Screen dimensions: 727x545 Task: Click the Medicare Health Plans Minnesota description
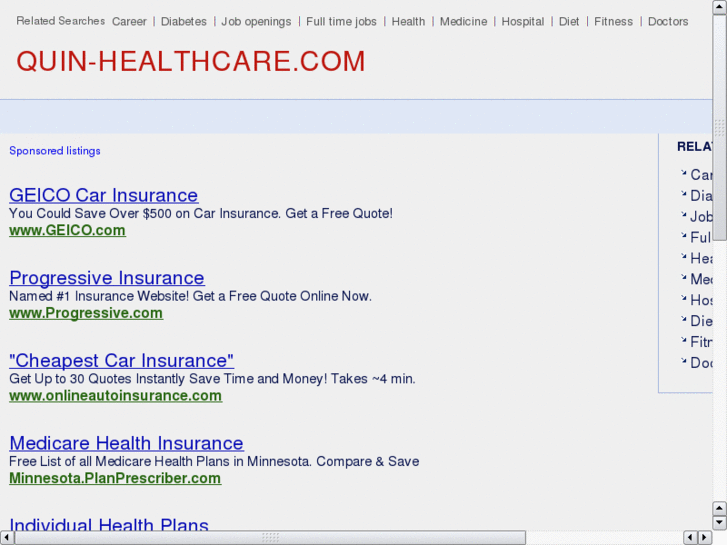(x=214, y=462)
